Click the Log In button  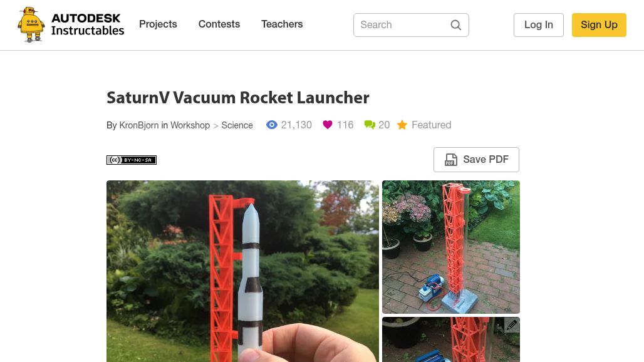[x=539, y=25]
